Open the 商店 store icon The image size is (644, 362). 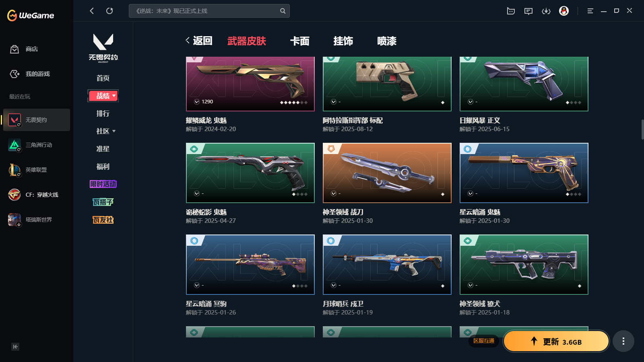tap(14, 49)
